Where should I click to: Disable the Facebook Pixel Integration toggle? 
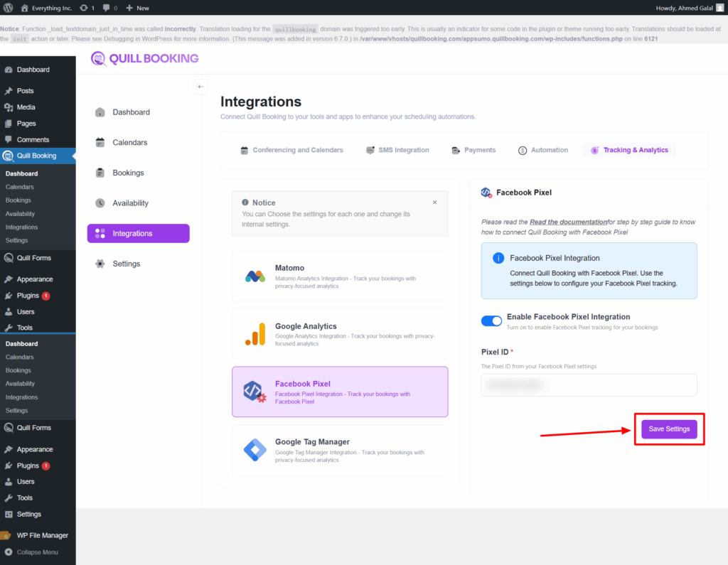[491, 321]
